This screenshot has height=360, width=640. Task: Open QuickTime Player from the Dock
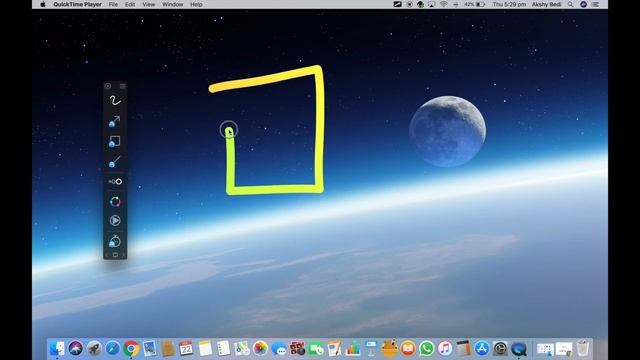coord(519,349)
